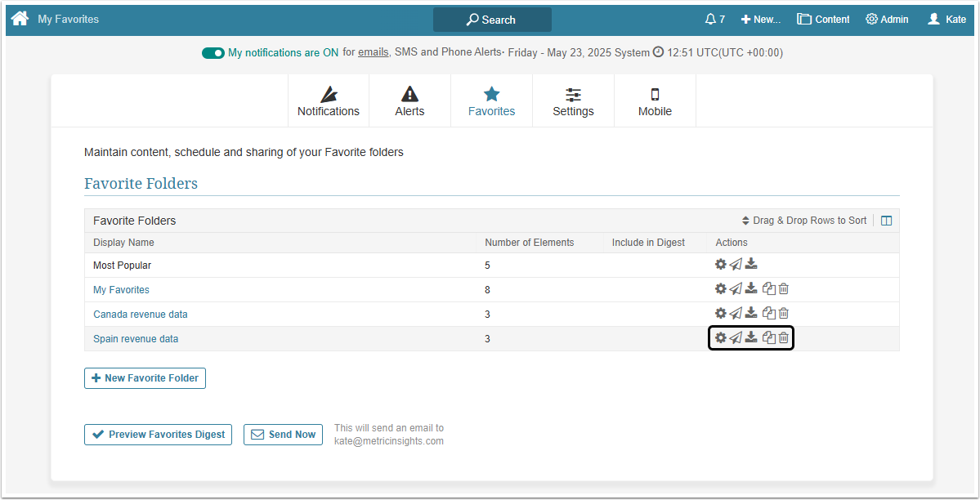Image resolution: width=980 pixels, height=500 pixels.
Task: Click the Search field in top bar
Action: click(492, 20)
